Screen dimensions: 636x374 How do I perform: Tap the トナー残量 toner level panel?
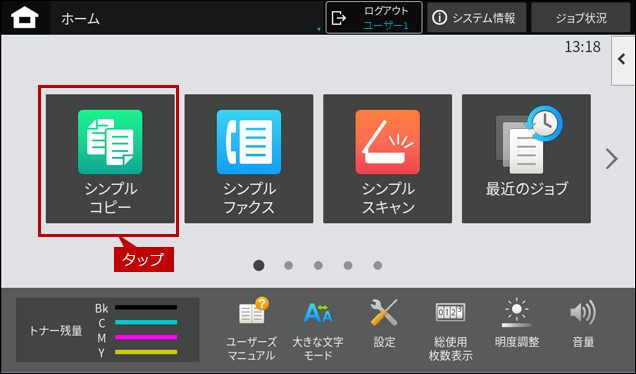[107, 330]
